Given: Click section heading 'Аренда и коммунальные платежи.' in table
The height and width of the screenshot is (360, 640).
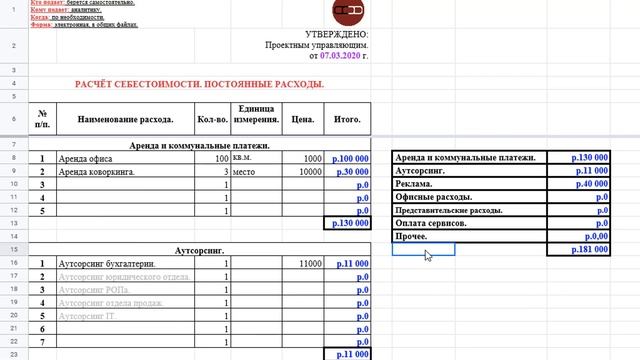Looking at the screenshot, I should coord(200,145).
